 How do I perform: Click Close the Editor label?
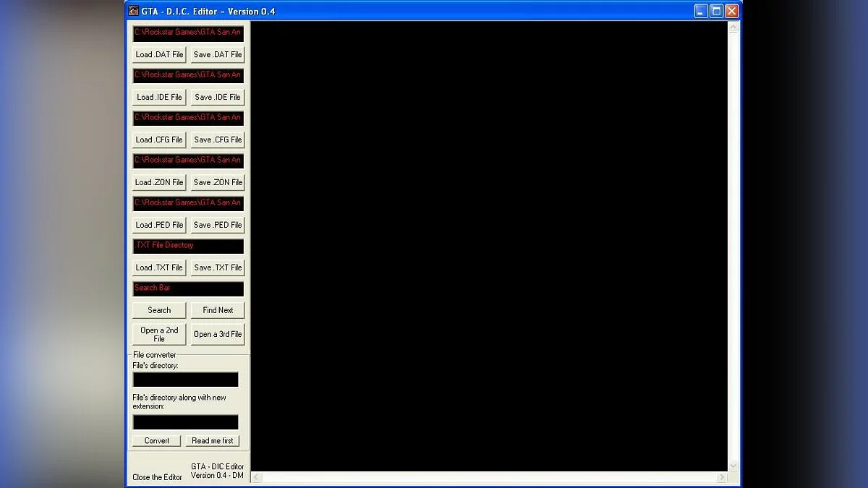[157, 477]
